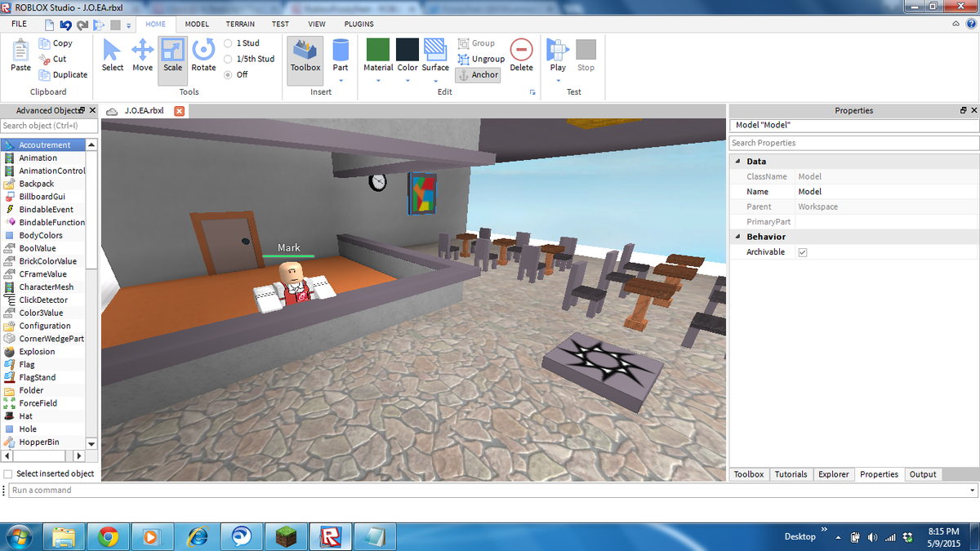Select the 1/5th Stud radio option

[228, 59]
